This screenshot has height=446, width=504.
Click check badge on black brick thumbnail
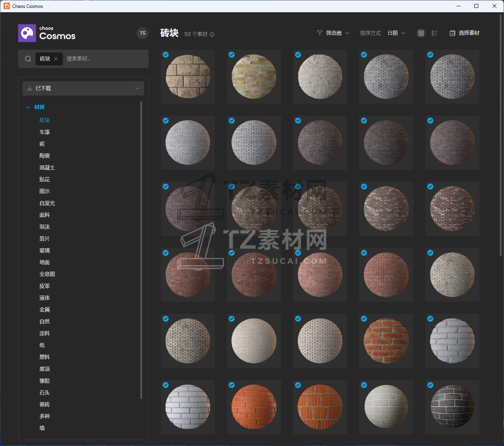coord(430,385)
